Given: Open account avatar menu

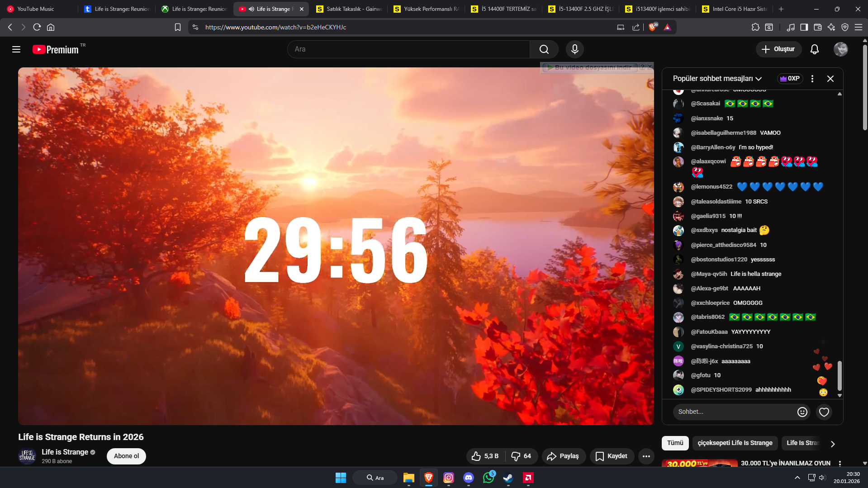Looking at the screenshot, I should point(841,49).
